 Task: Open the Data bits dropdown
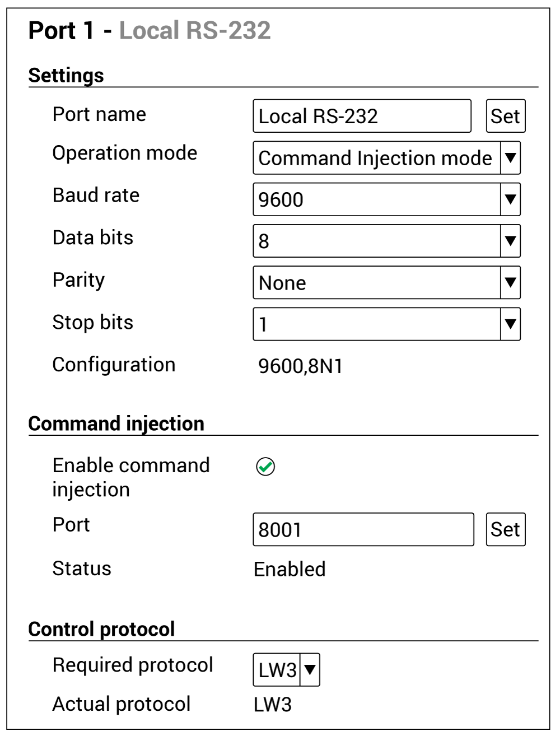pyautogui.click(x=510, y=241)
